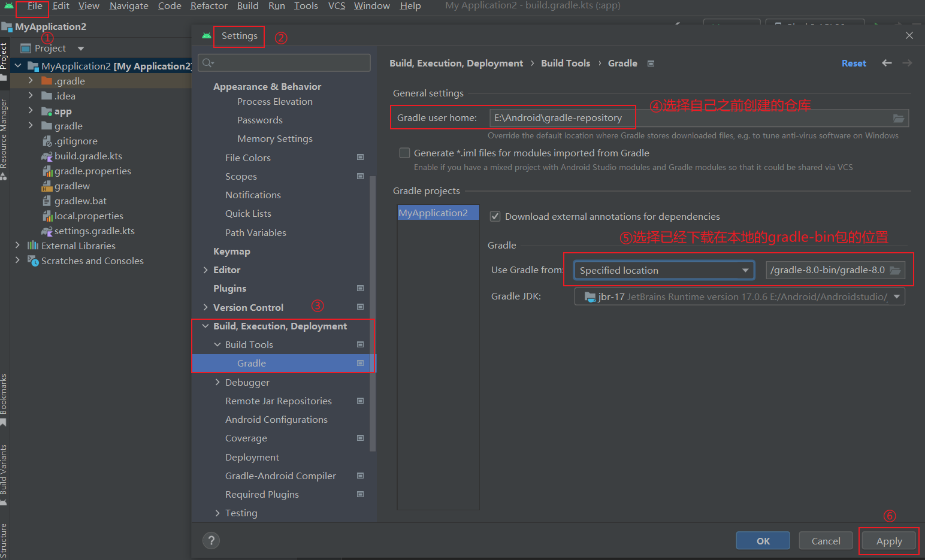This screenshot has height=560, width=925.
Task: Select the .gitignore file
Action: point(69,141)
